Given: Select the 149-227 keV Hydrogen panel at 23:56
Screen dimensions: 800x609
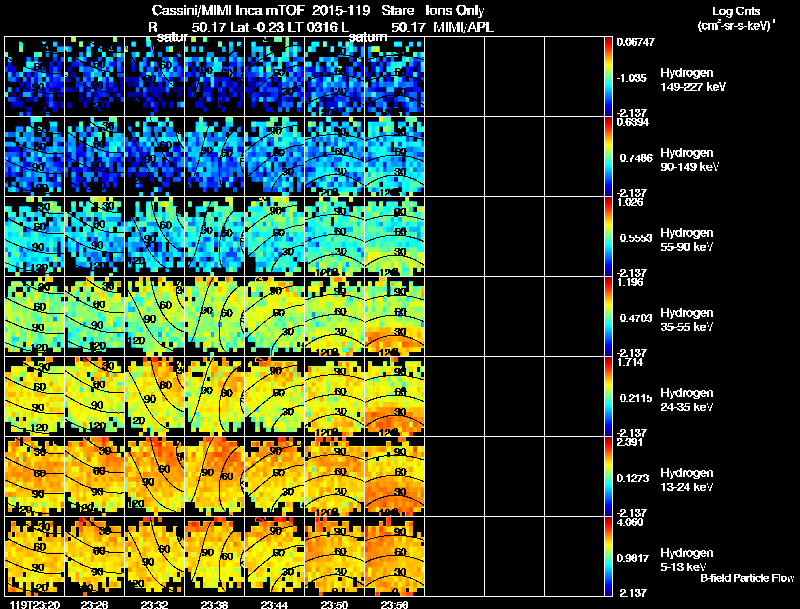Looking at the screenshot, I should coord(395,77).
